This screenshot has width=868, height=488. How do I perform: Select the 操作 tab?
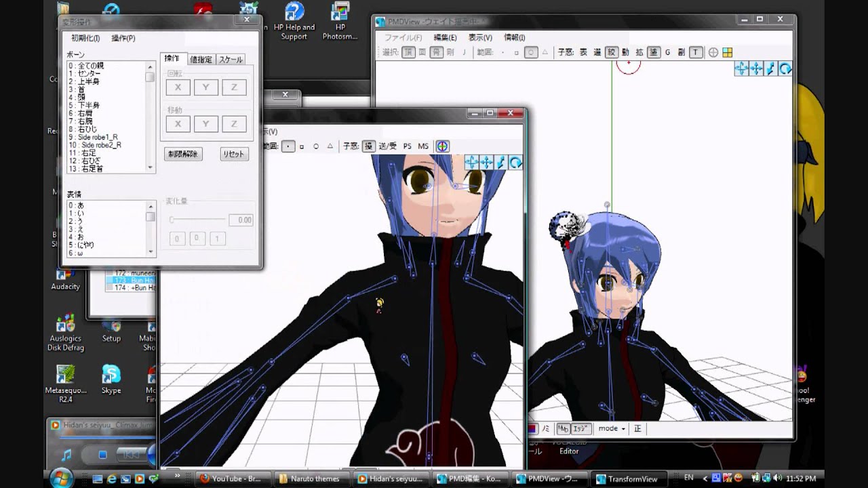point(172,59)
